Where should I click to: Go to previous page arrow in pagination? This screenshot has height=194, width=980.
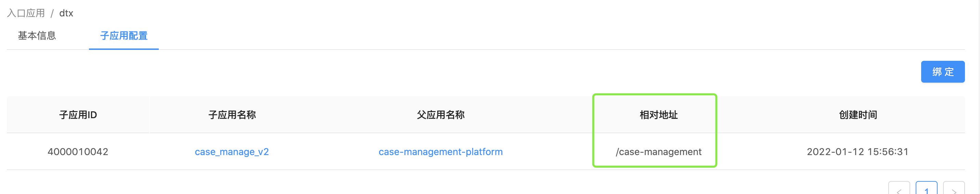point(899,189)
